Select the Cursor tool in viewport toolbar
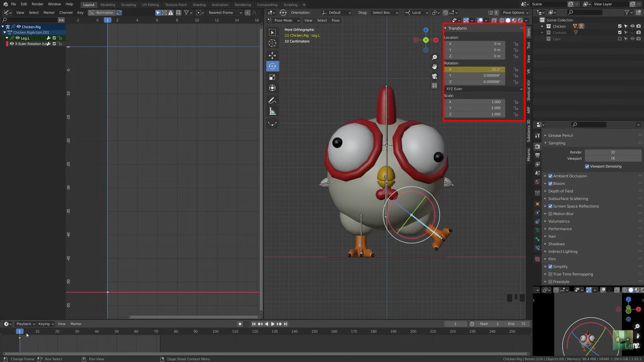Image resolution: width=644 pixels, height=362 pixels. pos(272,43)
